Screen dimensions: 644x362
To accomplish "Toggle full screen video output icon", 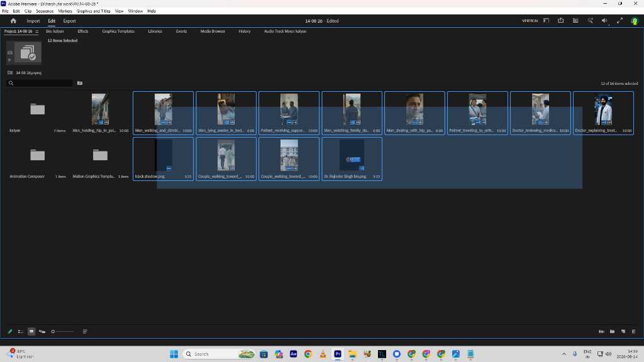I will (x=619, y=21).
